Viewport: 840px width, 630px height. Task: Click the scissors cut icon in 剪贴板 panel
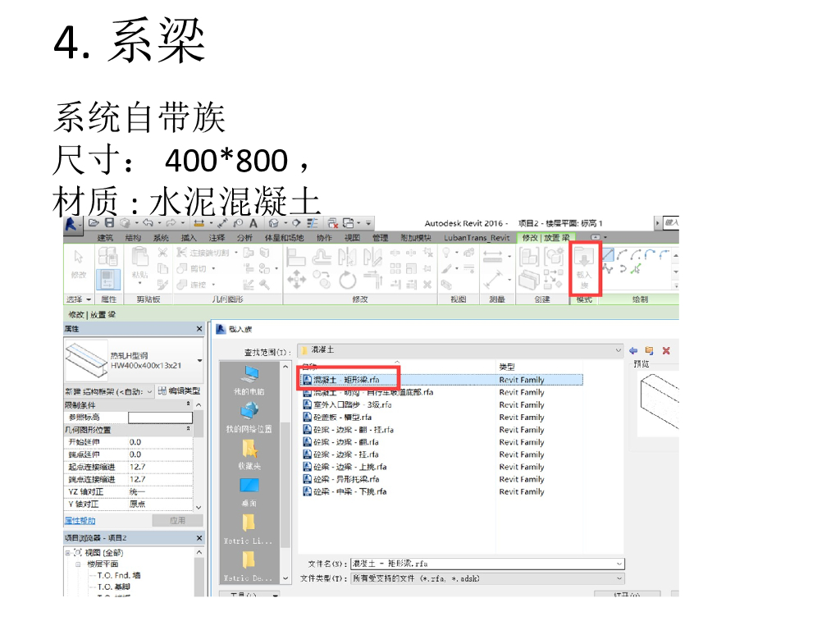click(x=163, y=253)
